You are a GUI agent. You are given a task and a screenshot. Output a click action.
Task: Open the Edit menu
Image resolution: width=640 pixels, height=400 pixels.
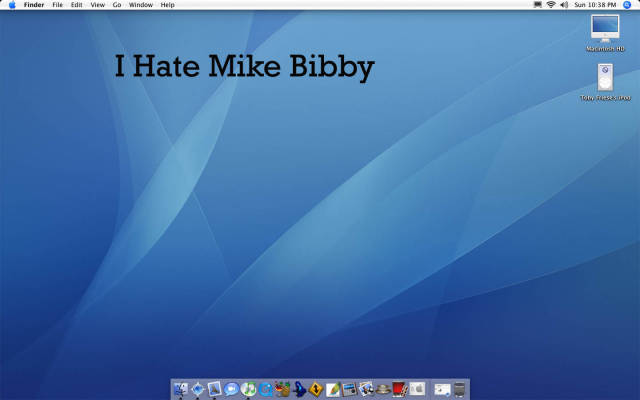(77, 5)
